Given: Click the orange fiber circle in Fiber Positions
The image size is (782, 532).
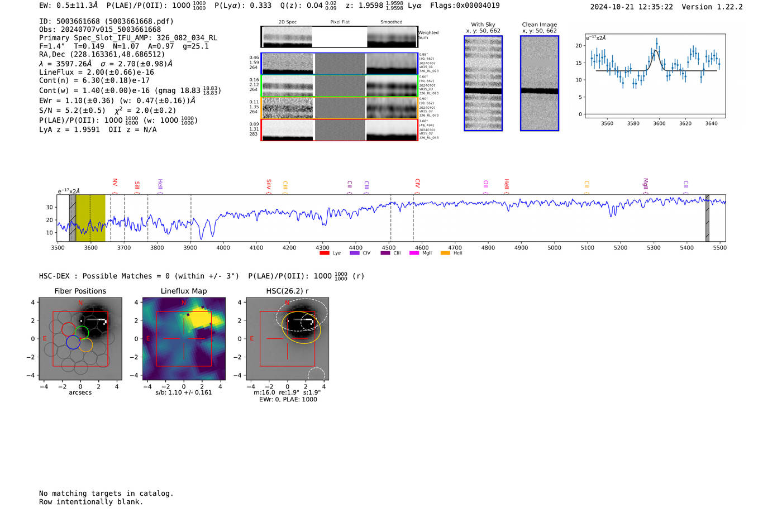Looking at the screenshot, I should click(85, 344).
